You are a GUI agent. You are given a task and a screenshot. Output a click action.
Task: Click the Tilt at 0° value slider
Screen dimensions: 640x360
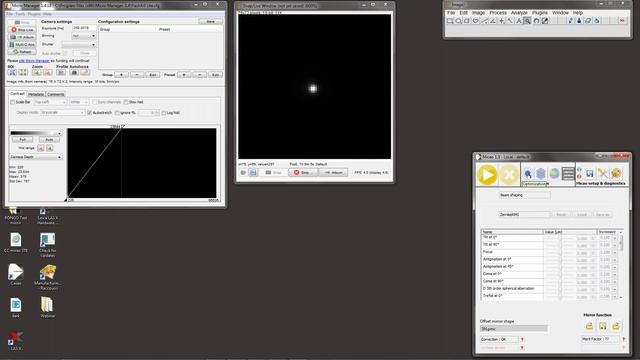coord(560,238)
